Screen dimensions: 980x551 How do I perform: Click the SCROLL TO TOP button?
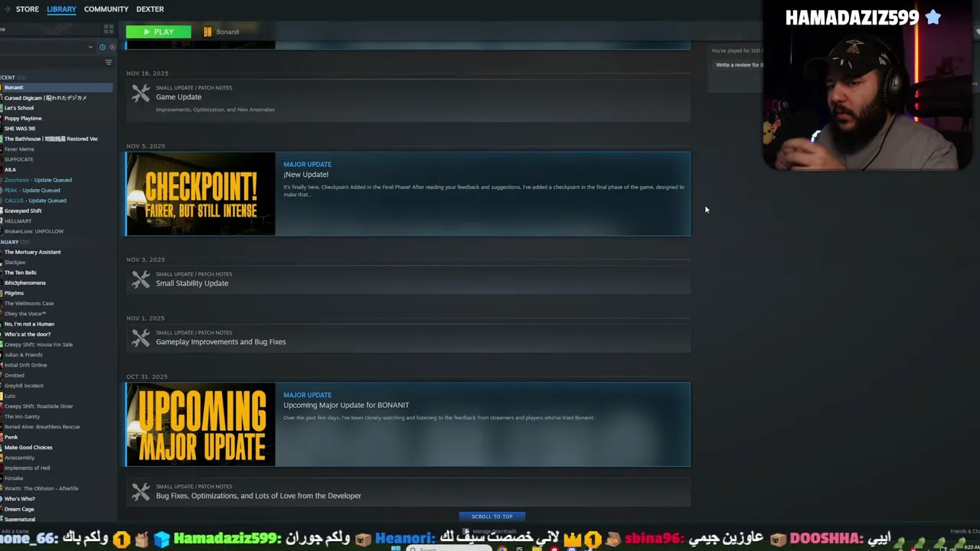tap(492, 517)
